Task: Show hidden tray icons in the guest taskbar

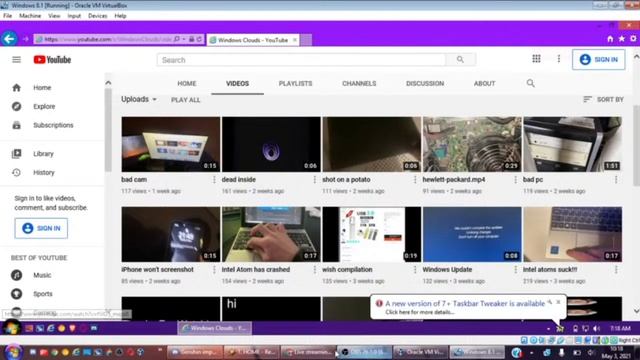Action: [x=548, y=329]
